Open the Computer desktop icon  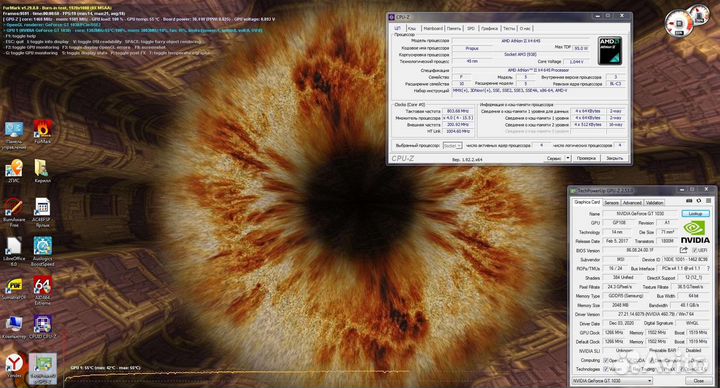14,327
